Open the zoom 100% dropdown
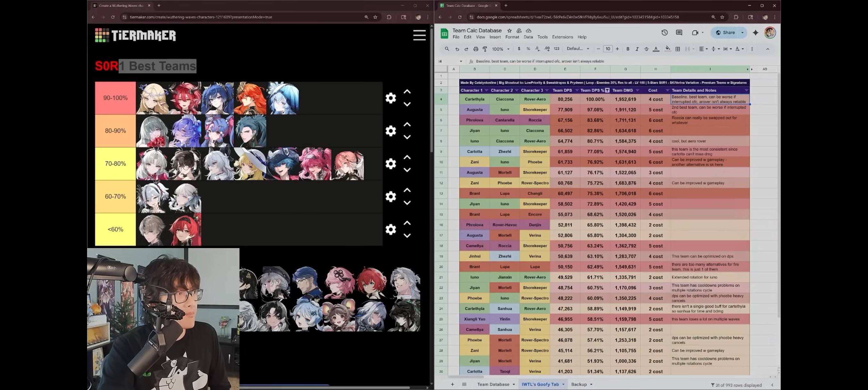868x390 pixels. (x=501, y=49)
